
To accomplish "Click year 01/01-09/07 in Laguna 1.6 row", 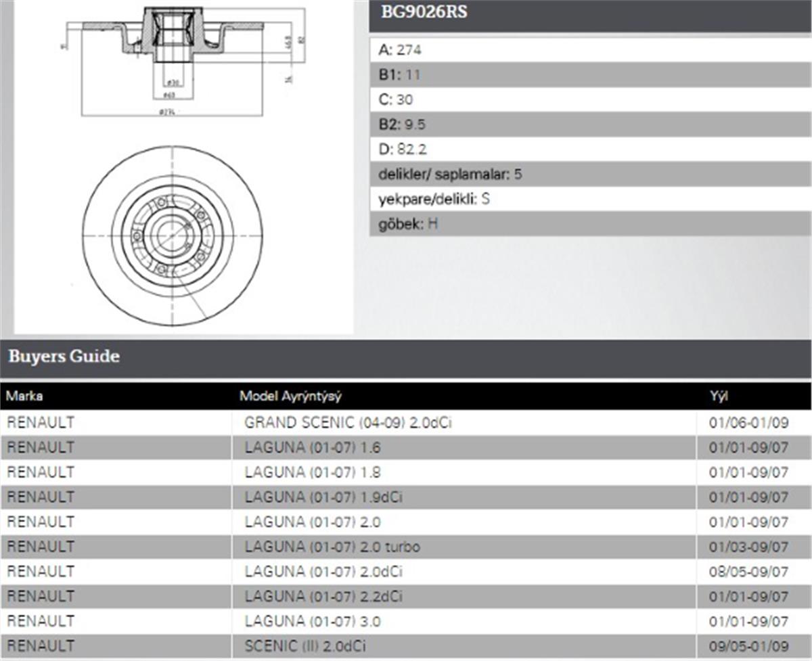I will tap(748, 448).
